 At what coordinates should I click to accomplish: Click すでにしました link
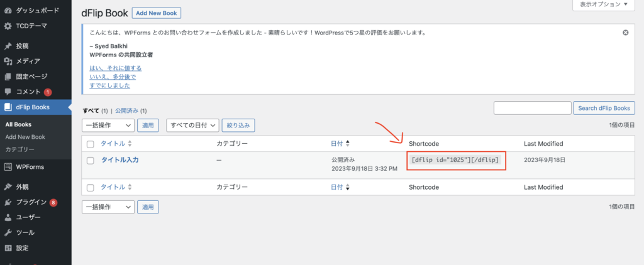point(109,86)
